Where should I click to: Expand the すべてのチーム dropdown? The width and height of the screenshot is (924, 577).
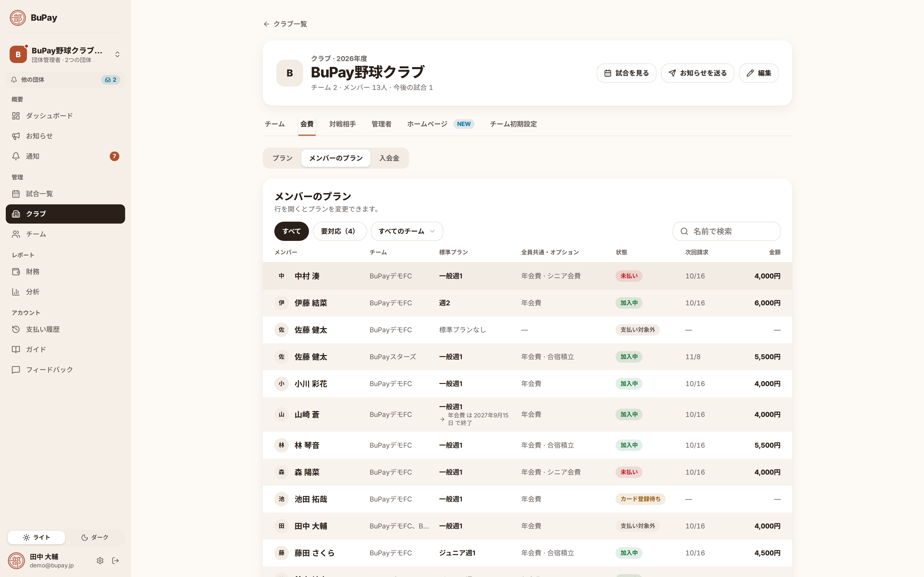(407, 231)
